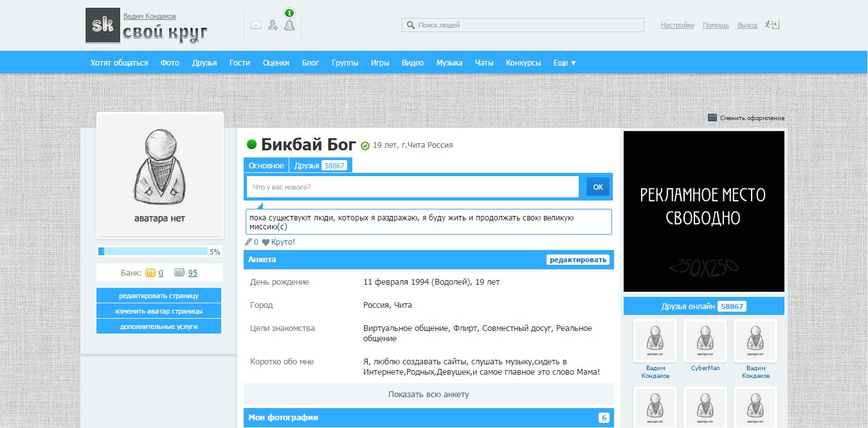Click OK to post status
The width and height of the screenshot is (868, 428).
point(598,186)
